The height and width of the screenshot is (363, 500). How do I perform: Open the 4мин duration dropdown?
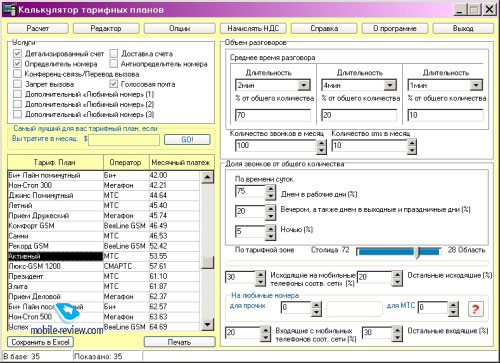(x=390, y=85)
